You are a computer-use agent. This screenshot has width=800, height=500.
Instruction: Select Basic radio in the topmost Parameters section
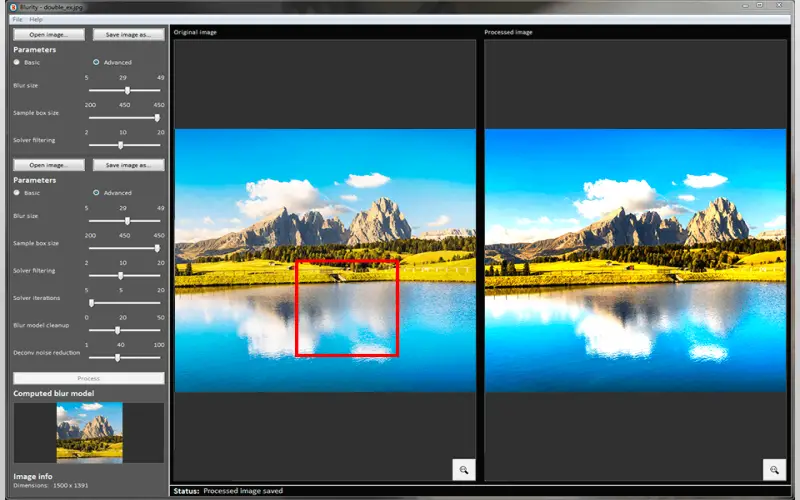coord(17,62)
